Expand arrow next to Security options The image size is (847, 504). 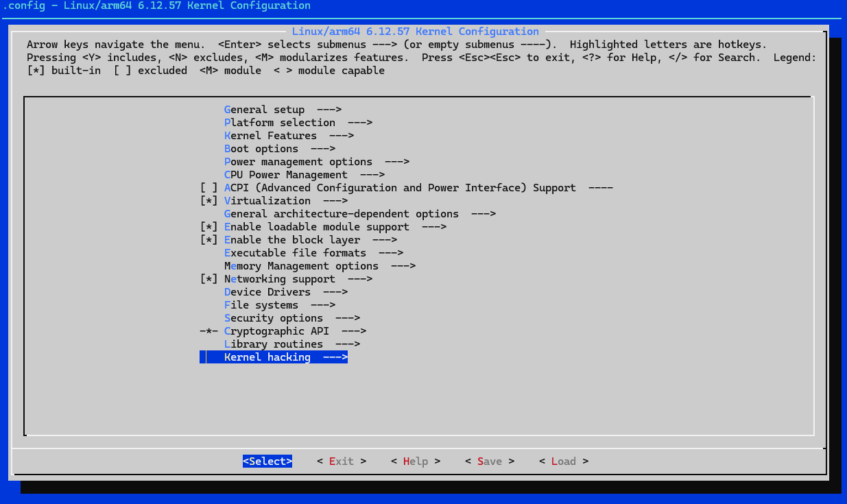[x=348, y=318]
